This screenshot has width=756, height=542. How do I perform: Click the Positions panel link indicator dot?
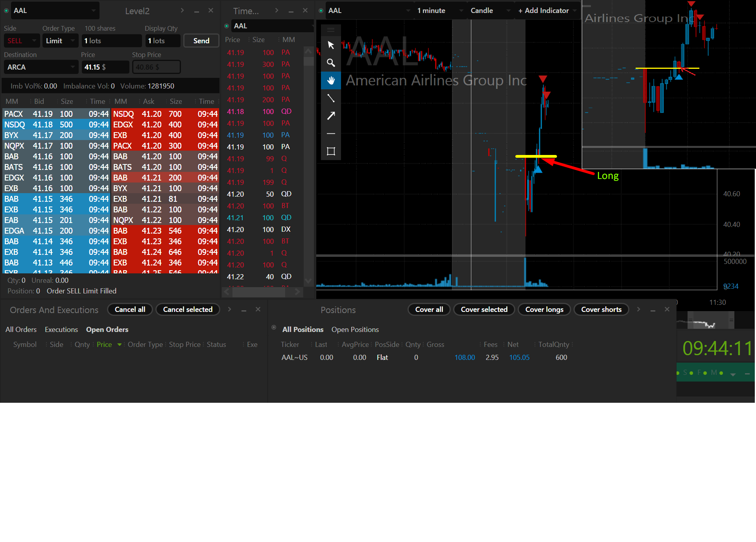point(274,327)
